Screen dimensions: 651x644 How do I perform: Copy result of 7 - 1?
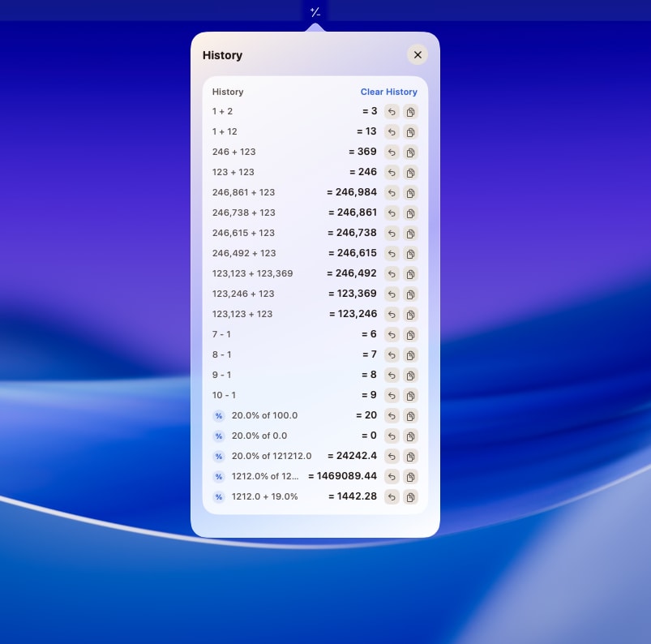pyautogui.click(x=410, y=334)
